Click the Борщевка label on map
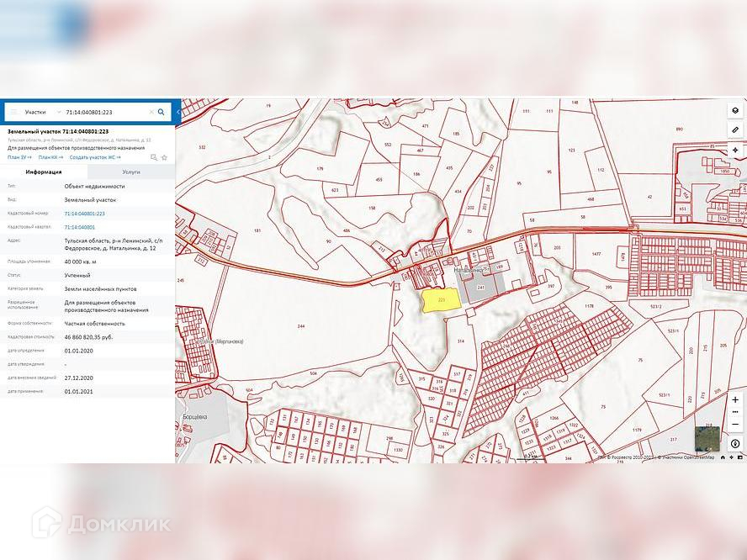The image size is (747, 560). pyautogui.click(x=195, y=417)
